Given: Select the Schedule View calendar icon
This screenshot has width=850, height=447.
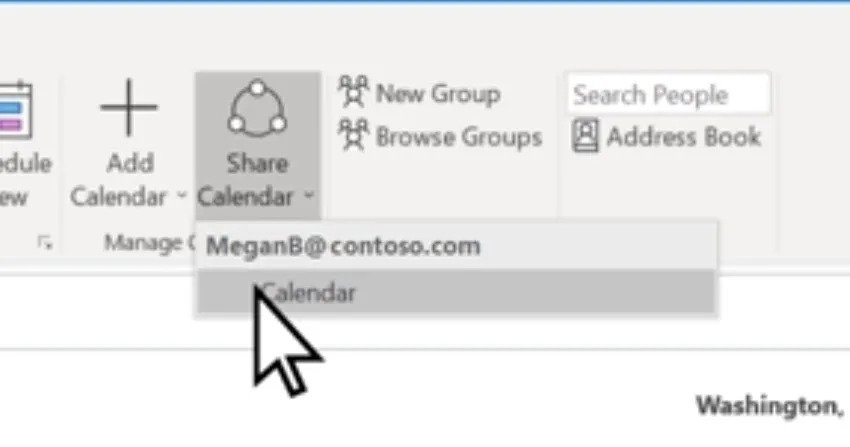Looking at the screenshot, I should [x=15, y=111].
